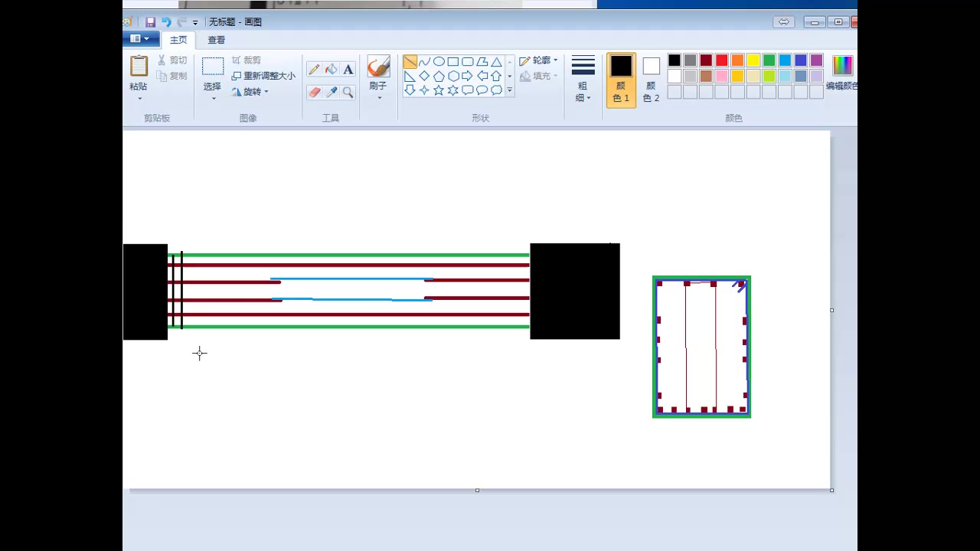This screenshot has width=980, height=551.
Task: Pick the purple color swatch
Action: [x=816, y=60]
